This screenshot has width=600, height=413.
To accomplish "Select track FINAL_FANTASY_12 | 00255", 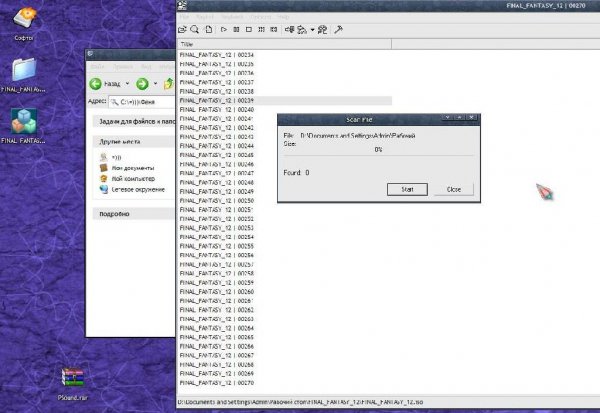I will click(217, 246).
